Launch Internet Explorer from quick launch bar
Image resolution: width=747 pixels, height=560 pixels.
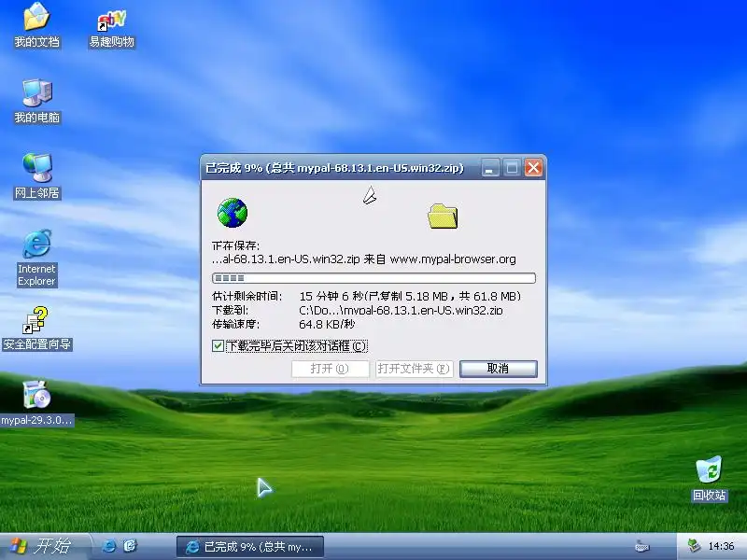tap(109, 546)
